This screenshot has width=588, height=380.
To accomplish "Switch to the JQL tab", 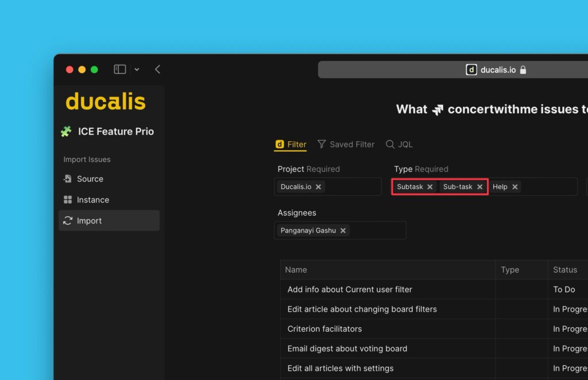I will tap(406, 144).
